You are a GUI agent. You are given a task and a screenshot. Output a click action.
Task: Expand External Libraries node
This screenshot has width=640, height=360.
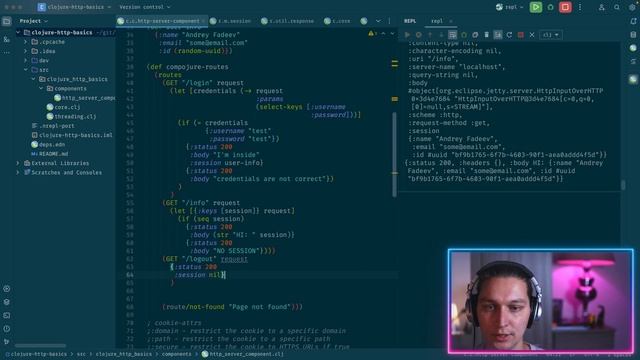(18, 163)
